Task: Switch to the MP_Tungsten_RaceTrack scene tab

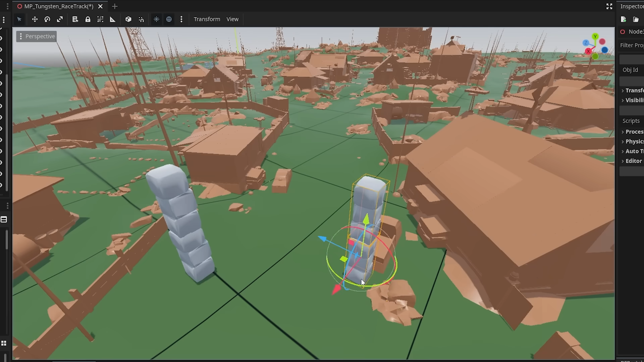Action: click(x=59, y=6)
